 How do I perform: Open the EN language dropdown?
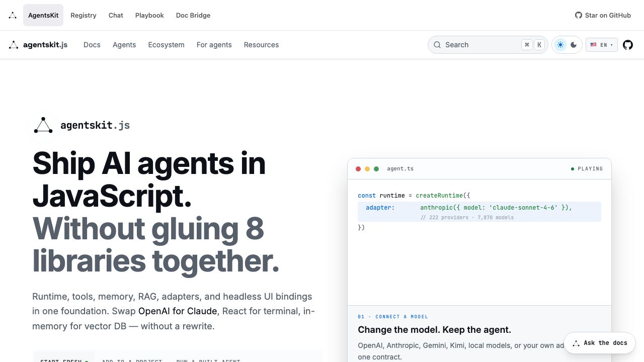tap(602, 45)
